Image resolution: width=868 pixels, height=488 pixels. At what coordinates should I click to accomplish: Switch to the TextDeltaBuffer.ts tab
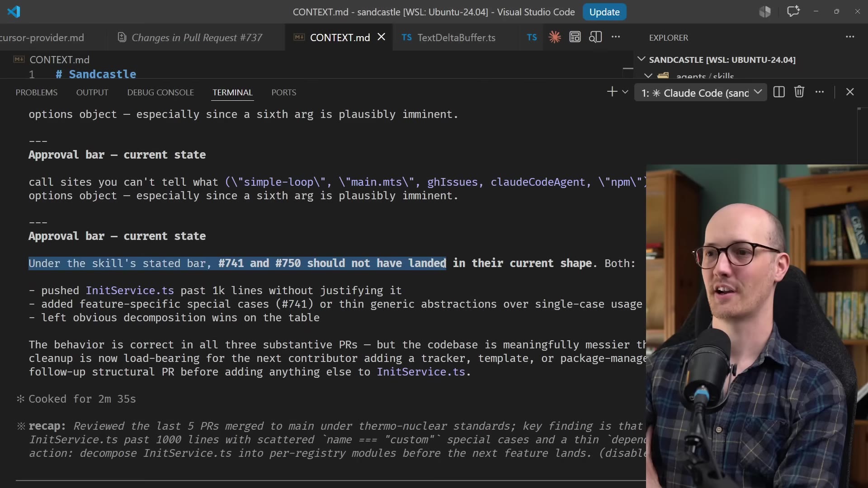(448, 38)
